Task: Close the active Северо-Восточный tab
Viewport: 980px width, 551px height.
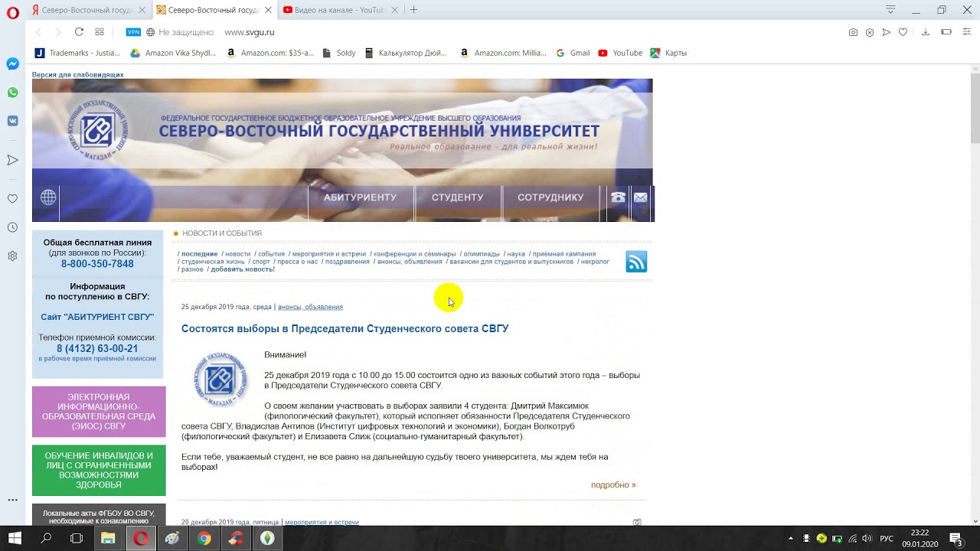Action: click(x=268, y=10)
